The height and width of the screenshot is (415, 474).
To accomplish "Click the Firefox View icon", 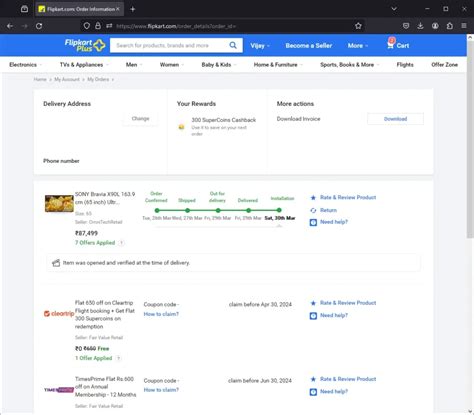I will [x=24, y=9].
